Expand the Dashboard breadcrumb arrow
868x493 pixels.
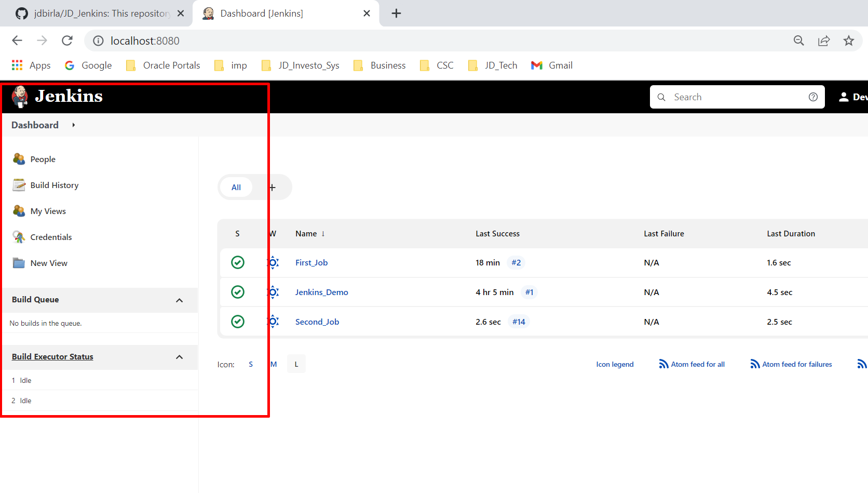pyautogui.click(x=74, y=125)
